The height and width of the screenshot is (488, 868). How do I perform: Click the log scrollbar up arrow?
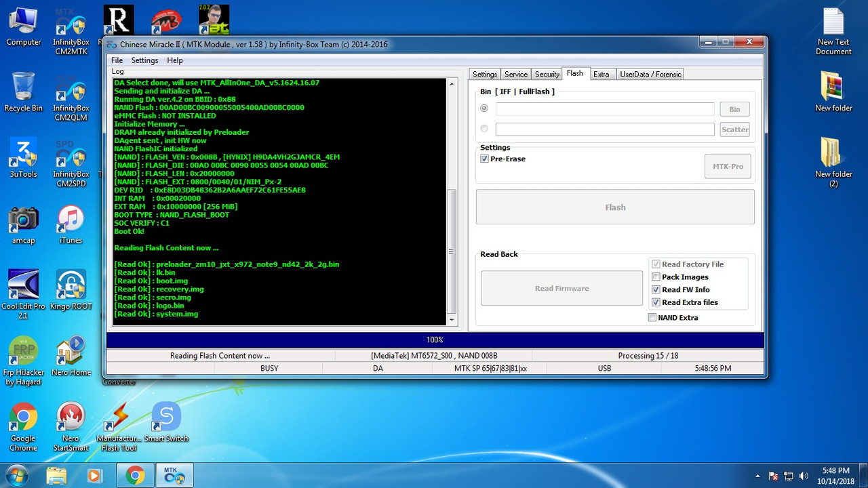(x=452, y=83)
